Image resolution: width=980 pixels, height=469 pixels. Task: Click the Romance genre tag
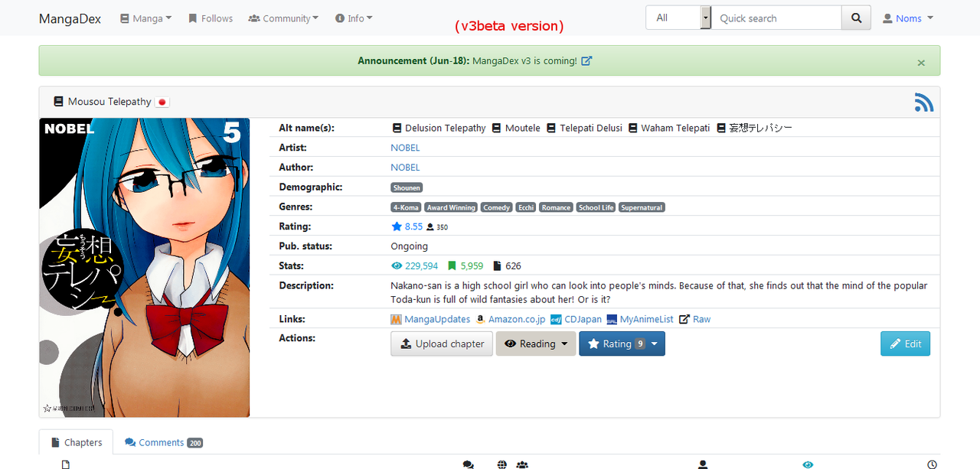pyautogui.click(x=556, y=207)
